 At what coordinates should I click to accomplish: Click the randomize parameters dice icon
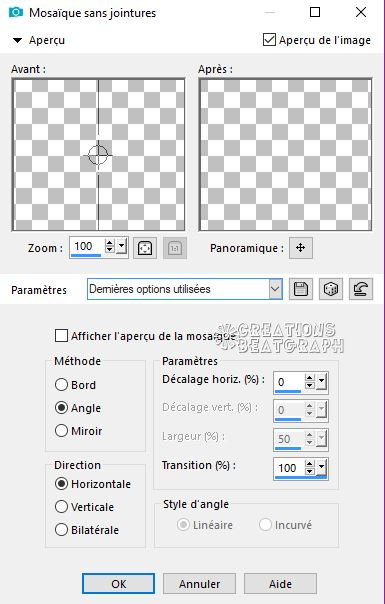pyautogui.click(x=331, y=289)
